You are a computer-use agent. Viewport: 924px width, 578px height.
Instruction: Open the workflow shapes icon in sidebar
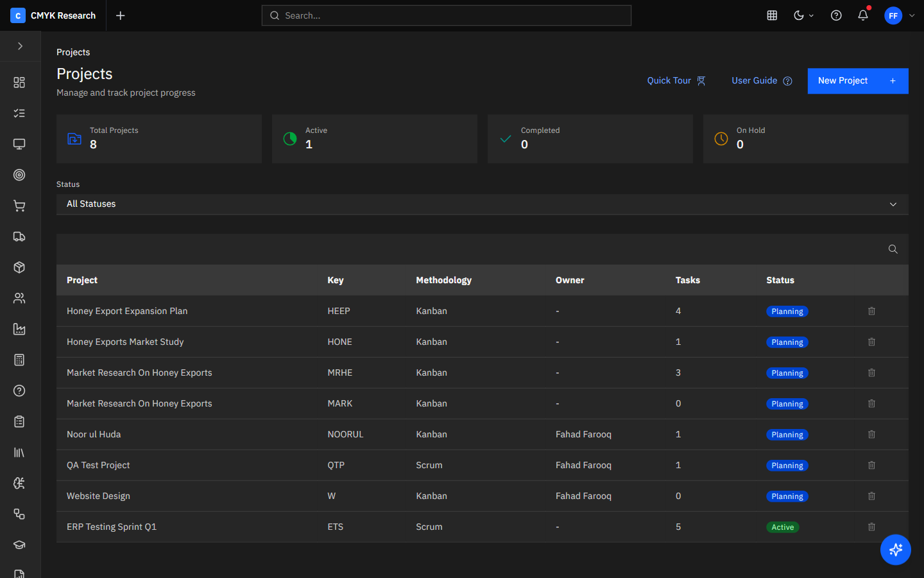click(19, 514)
